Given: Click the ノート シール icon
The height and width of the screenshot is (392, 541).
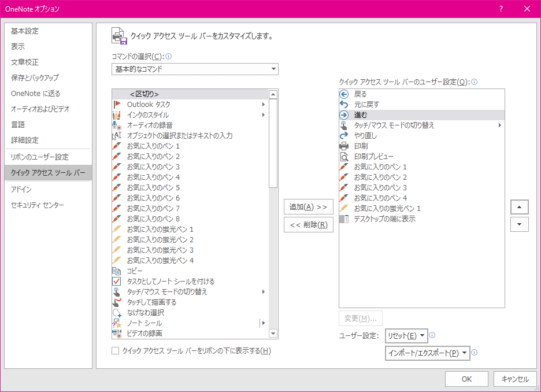Looking at the screenshot, I should [117, 323].
